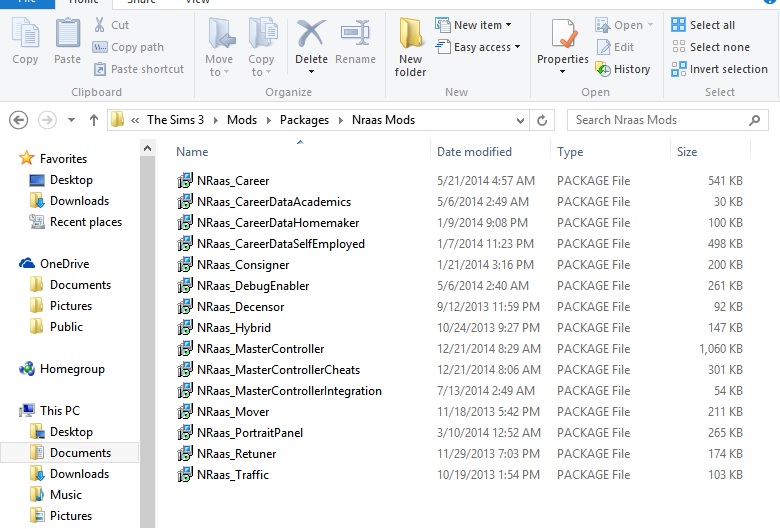
Task: Select NRaas_Consigner package file
Action: point(243,265)
